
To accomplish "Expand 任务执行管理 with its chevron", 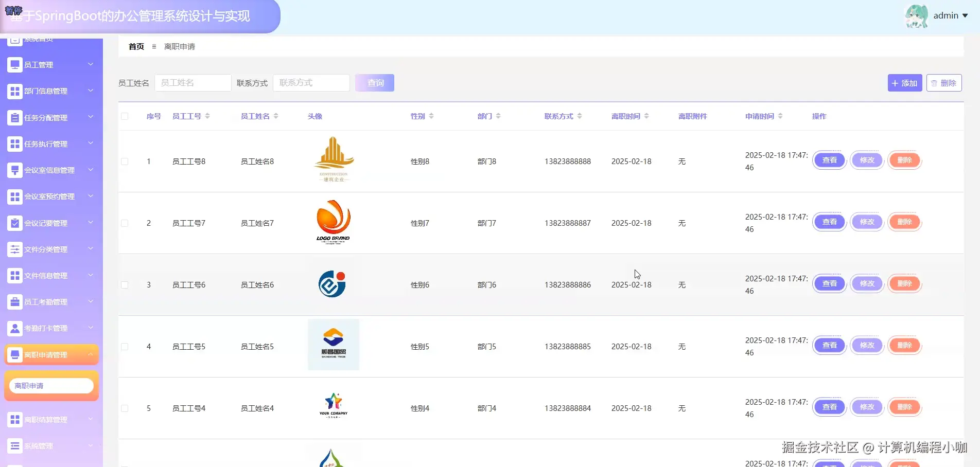I will 91,143.
